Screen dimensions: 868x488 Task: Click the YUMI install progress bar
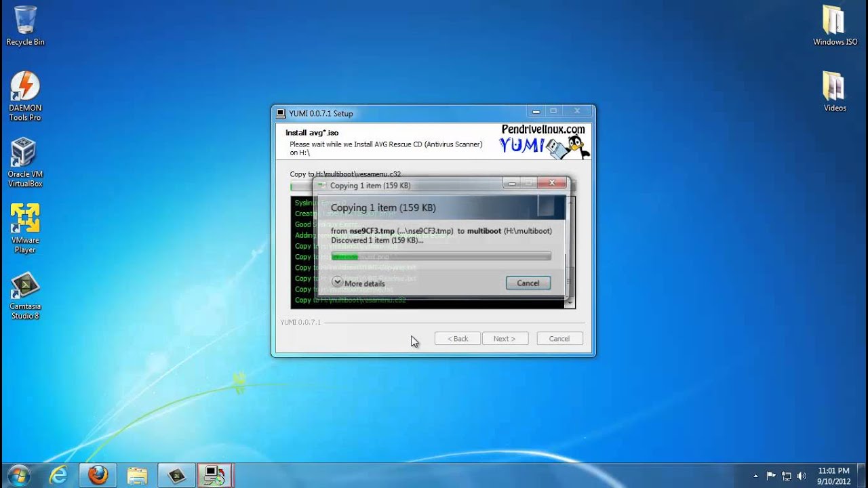coord(433,186)
